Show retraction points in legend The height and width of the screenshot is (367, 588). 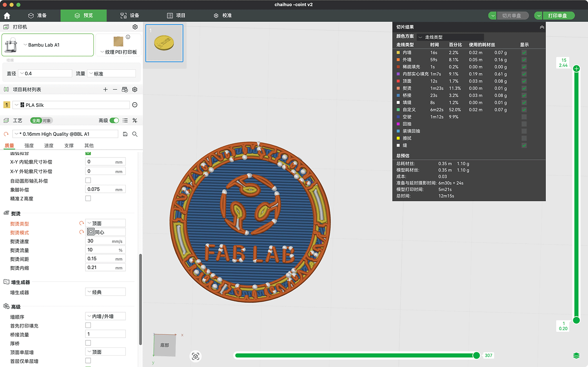(x=524, y=124)
